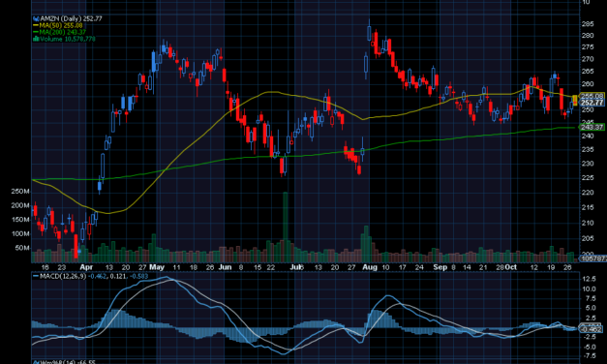Click the 285 price axis label
607x364 pixels.
[x=588, y=24]
